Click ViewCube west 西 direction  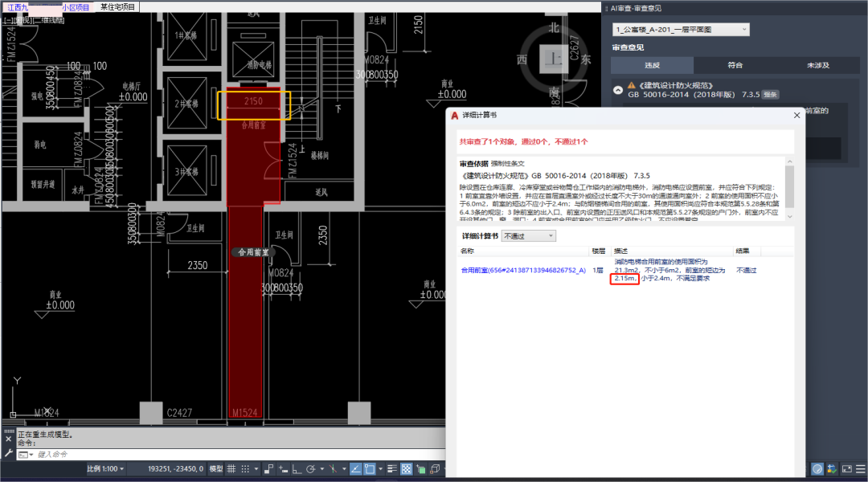click(x=522, y=59)
